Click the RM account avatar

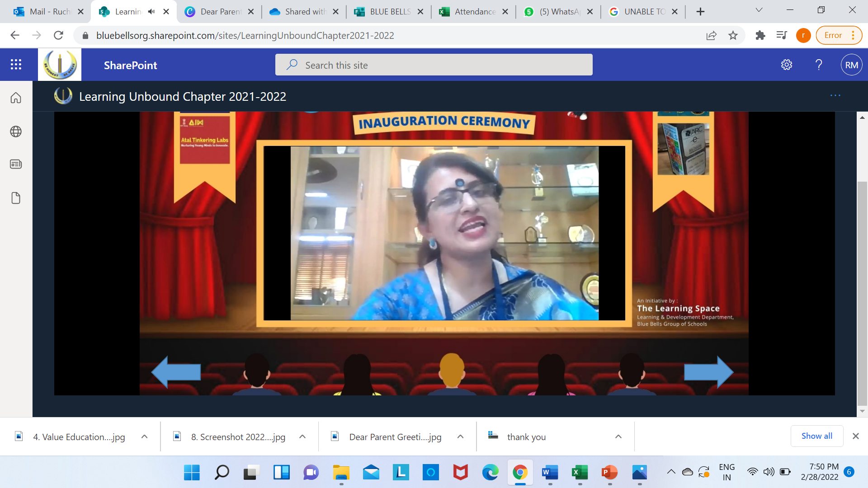[851, 65]
